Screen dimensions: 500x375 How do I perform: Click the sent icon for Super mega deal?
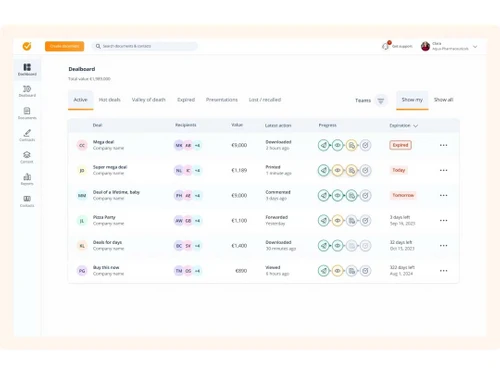point(323,170)
